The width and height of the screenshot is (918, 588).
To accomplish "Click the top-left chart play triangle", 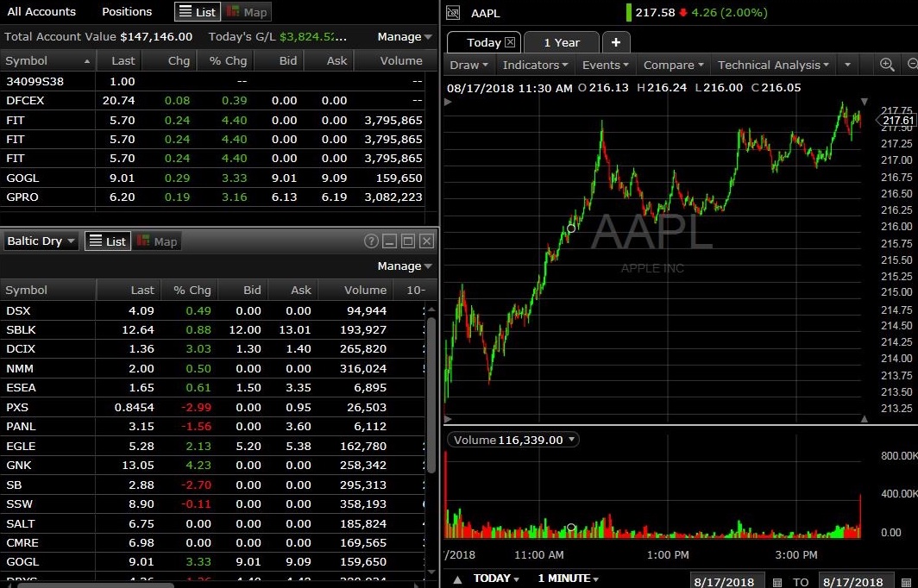I will 449,102.
